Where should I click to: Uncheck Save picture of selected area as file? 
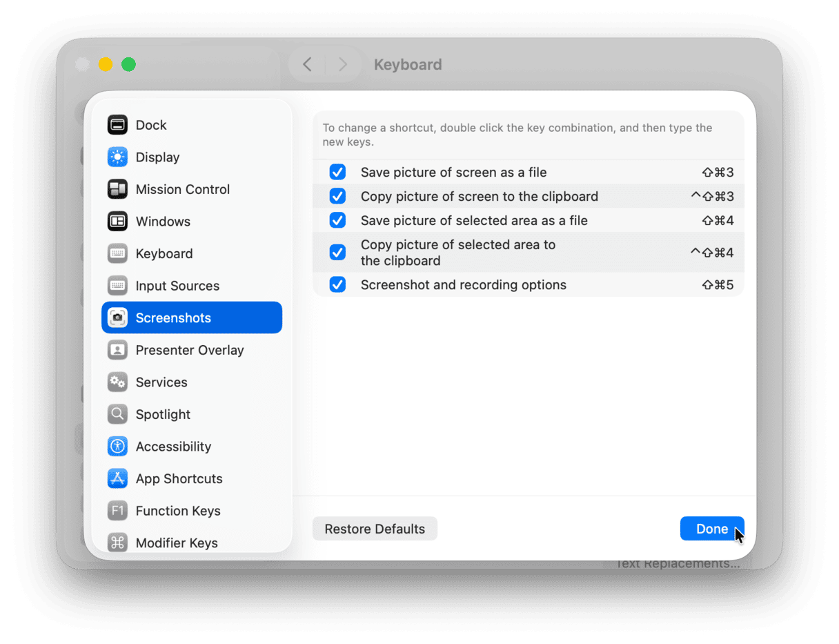pos(337,221)
